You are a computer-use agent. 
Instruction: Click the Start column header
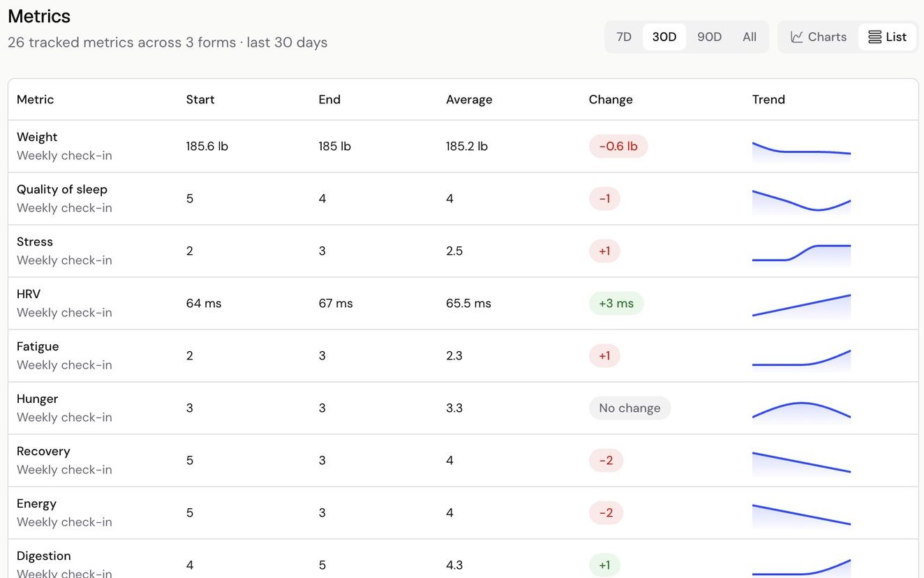pyautogui.click(x=200, y=99)
